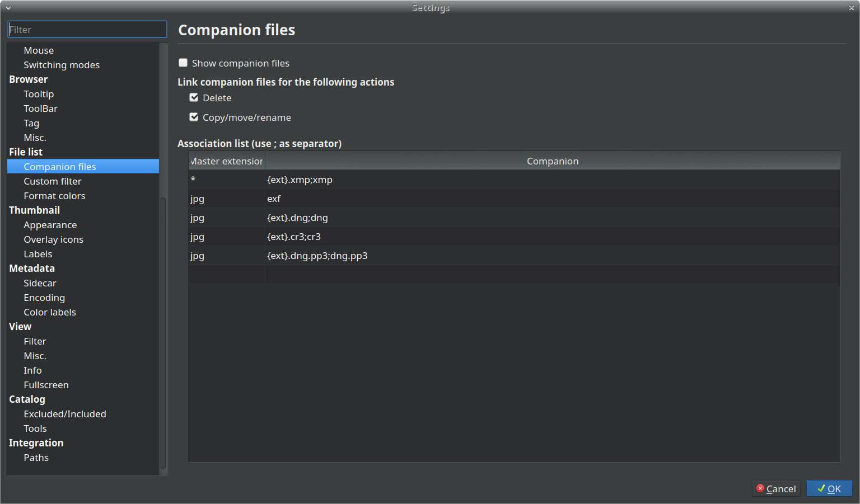Select Format colors in the sidebar

coord(54,196)
